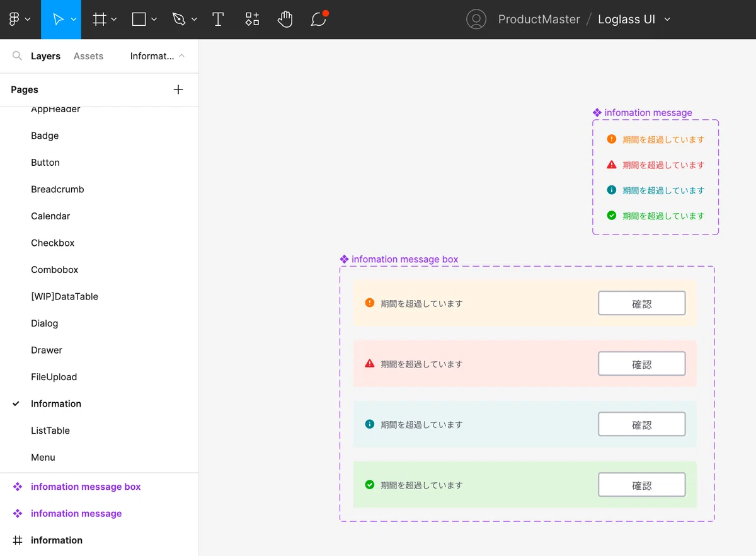This screenshot has width=756, height=556.
Task: Click green check icon in infomation message
Action: coord(611,215)
